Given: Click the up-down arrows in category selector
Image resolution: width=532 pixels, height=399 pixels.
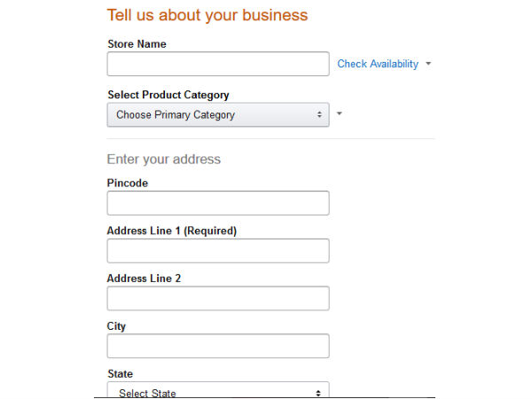Looking at the screenshot, I should point(319,114).
